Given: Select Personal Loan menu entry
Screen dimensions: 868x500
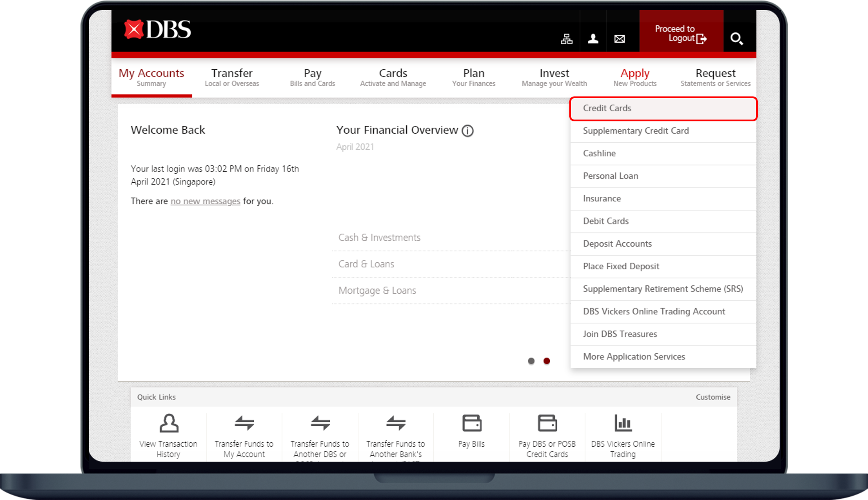Looking at the screenshot, I should (x=610, y=176).
